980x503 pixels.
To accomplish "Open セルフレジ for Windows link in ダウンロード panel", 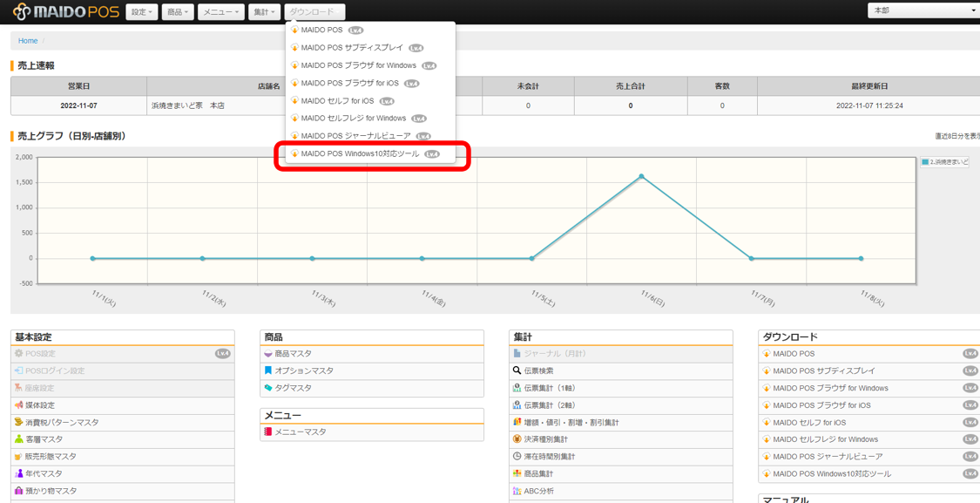I will [825, 440].
